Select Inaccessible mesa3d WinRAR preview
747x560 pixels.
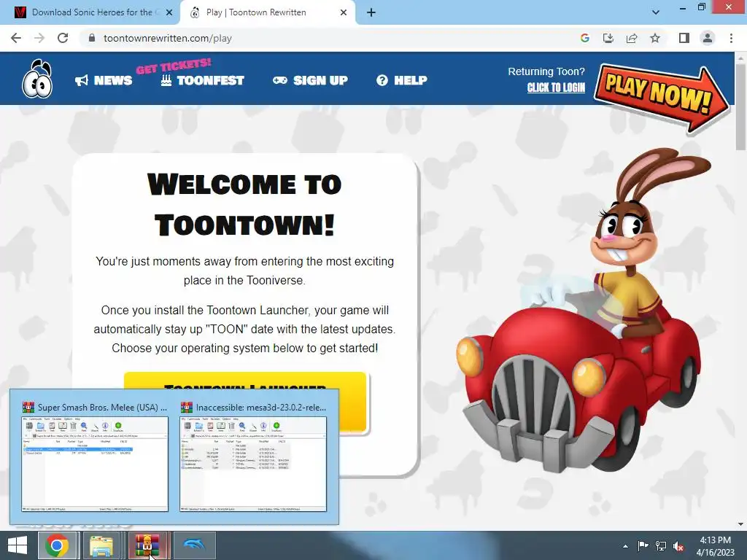pos(253,457)
